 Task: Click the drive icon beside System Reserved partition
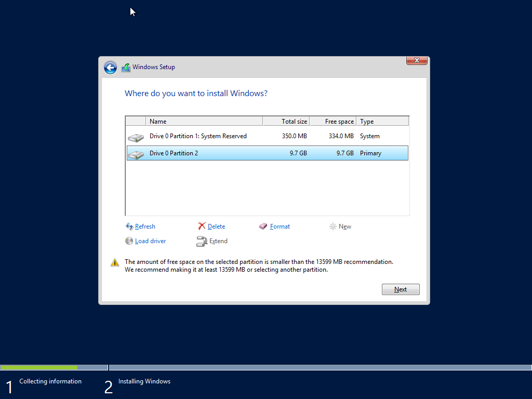(135, 136)
